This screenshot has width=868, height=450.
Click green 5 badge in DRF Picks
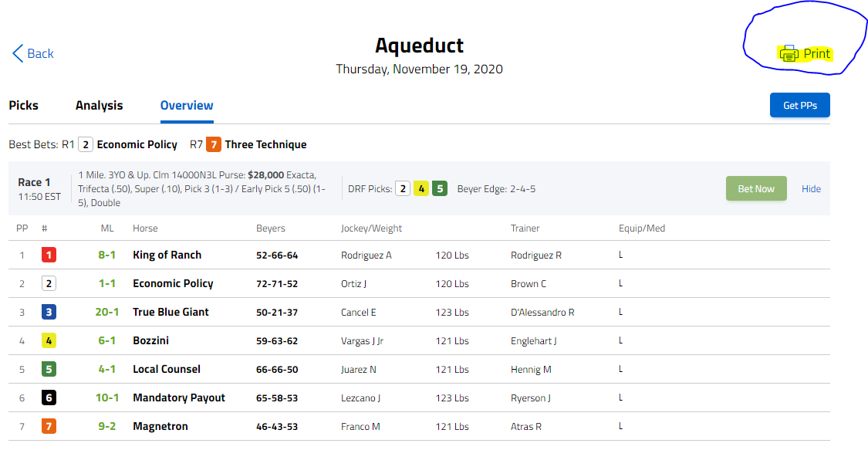click(440, 189)
